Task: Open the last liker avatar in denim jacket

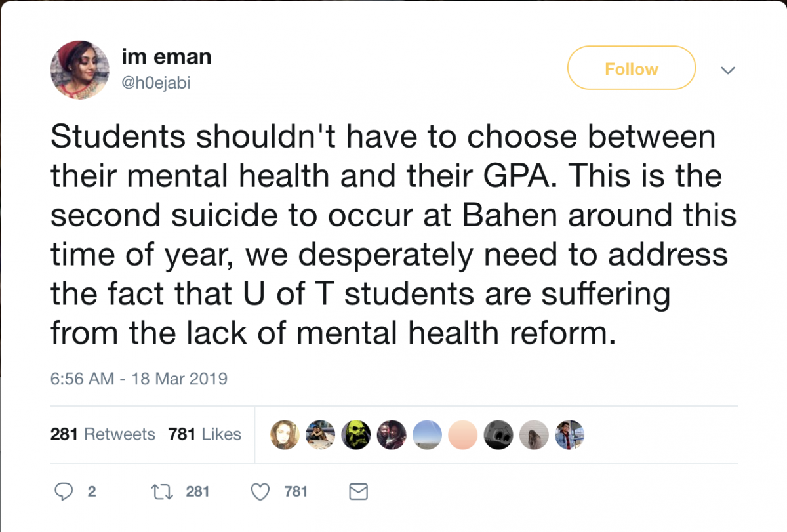Action: (x=569, y=434)
